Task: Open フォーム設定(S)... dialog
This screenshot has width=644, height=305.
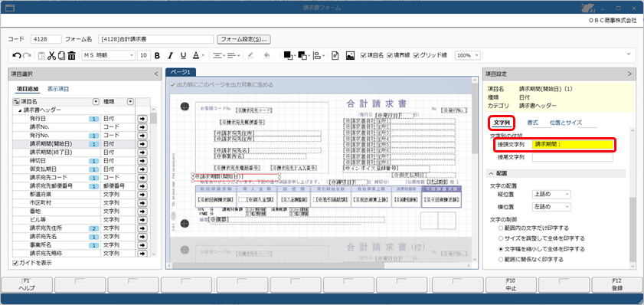Action: tap(244, 39)
